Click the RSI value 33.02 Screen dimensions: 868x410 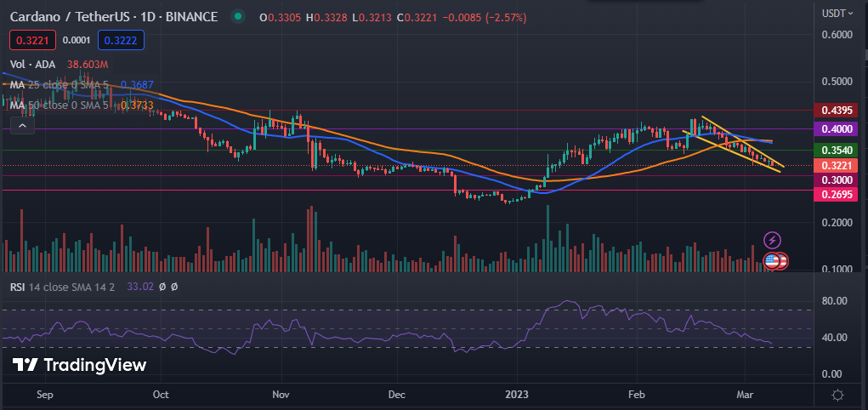coord(139,287)
